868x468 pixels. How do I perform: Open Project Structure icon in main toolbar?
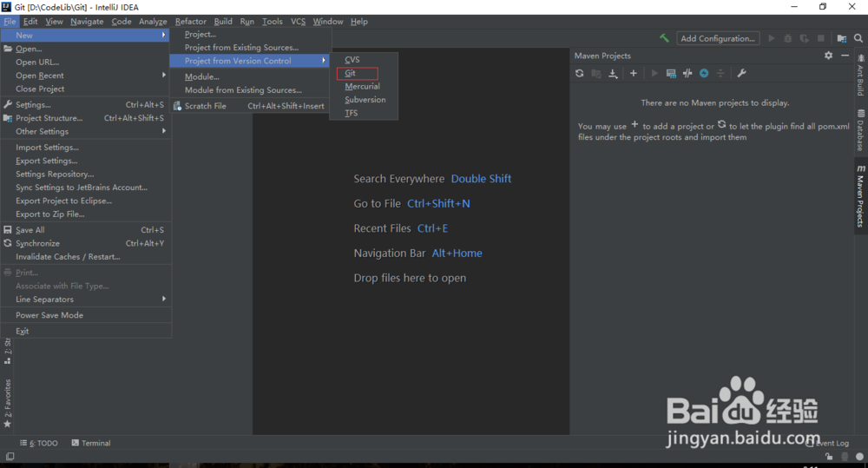[841, 38]
